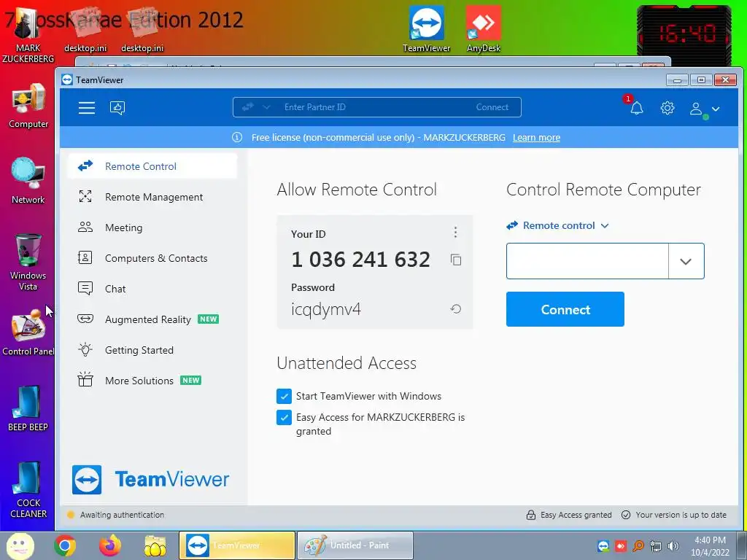Open the AnyDesk desktop shortcut
747x560 pixels.
[484, 29]
